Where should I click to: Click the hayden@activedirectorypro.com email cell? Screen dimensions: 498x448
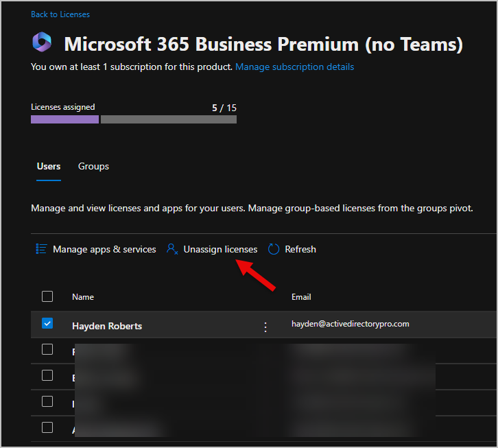[x=350, y=324]
